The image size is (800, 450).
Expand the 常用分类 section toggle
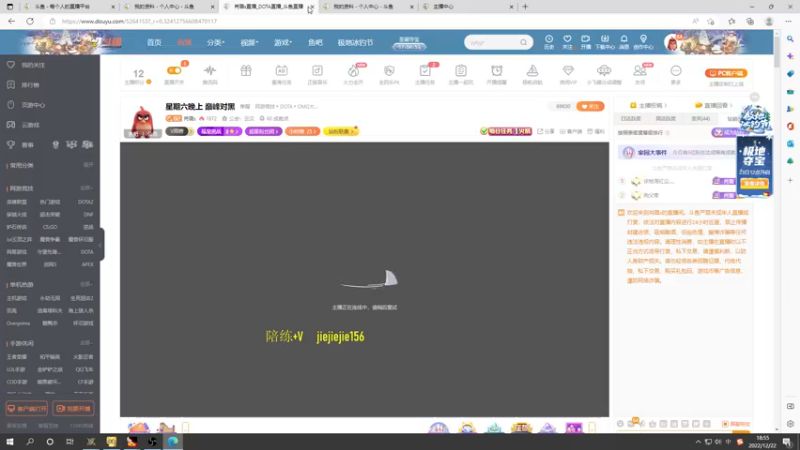(88, 165)
